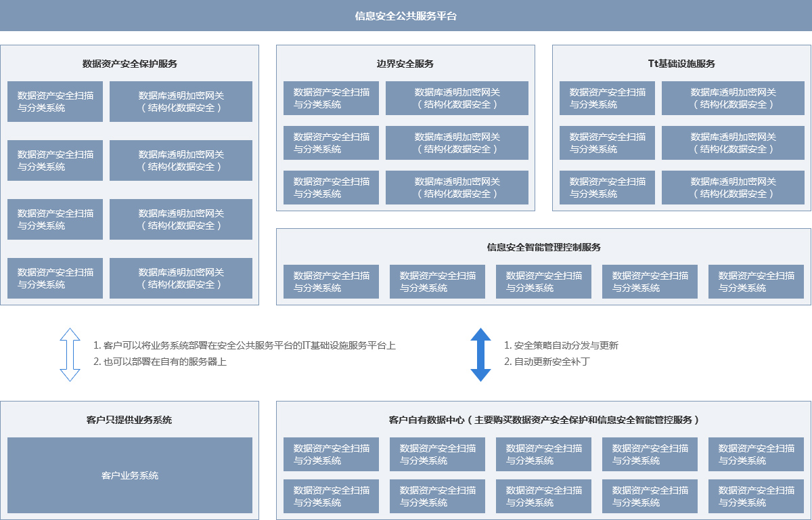Click the 也可以部署在自有的服务器上 note

(160, 362)
